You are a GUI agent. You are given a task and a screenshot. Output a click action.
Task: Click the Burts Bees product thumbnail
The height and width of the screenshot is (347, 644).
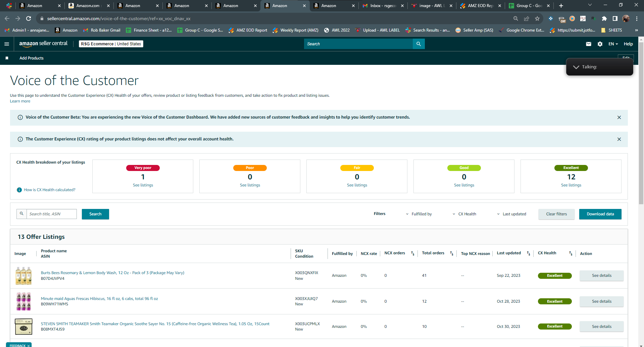pos(23,276)
